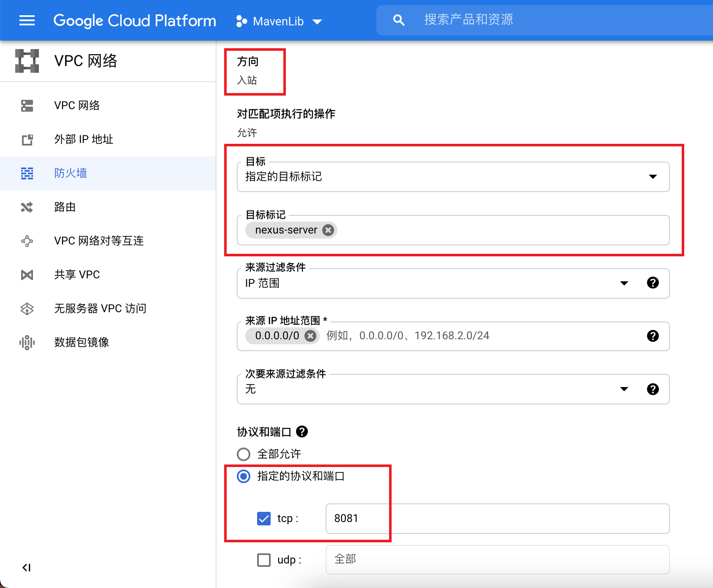The height and width of the screenshot is (588, 713).
Task: Open VPC 网络对等互连 in the sidebar
Action: pos(108,241)
